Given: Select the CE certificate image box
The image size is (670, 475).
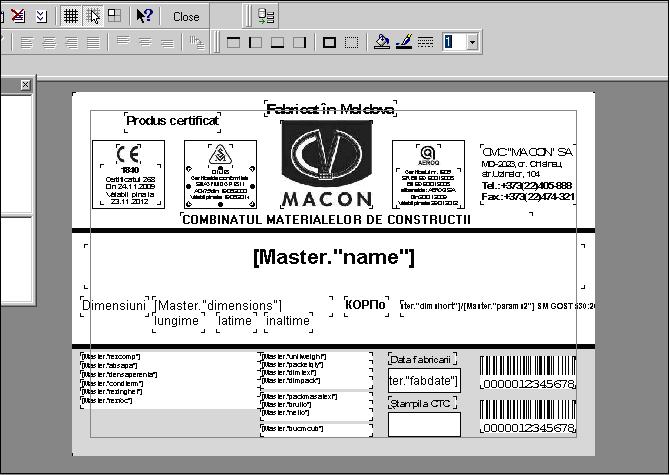Looking at the screenshot, I should tap(128, 174).
